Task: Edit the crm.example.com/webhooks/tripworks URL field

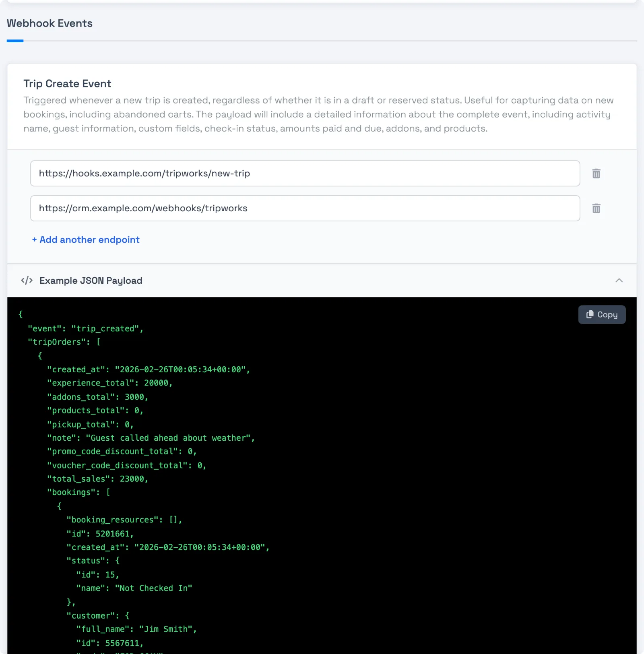Action: point(305,208)
